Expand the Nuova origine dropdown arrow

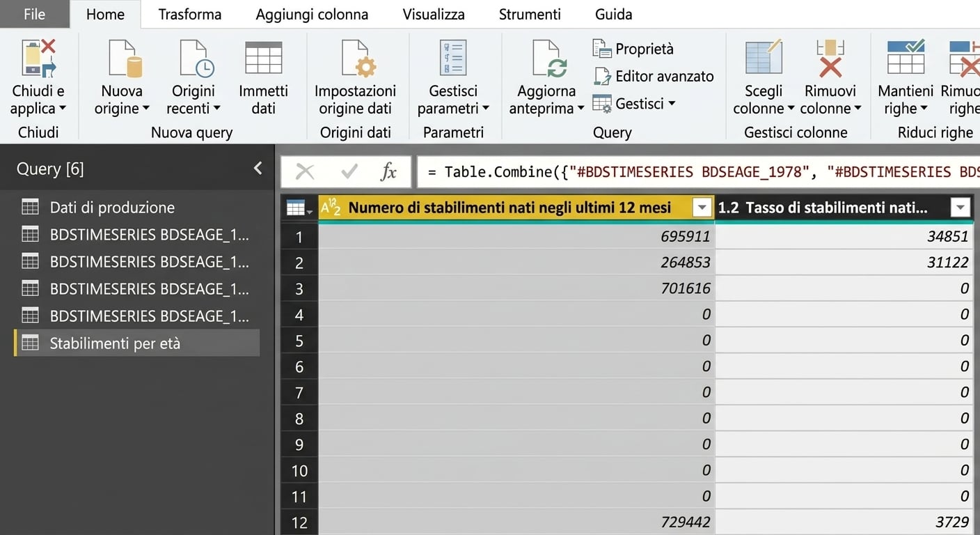pyautogui.click(x=146, y=109)
